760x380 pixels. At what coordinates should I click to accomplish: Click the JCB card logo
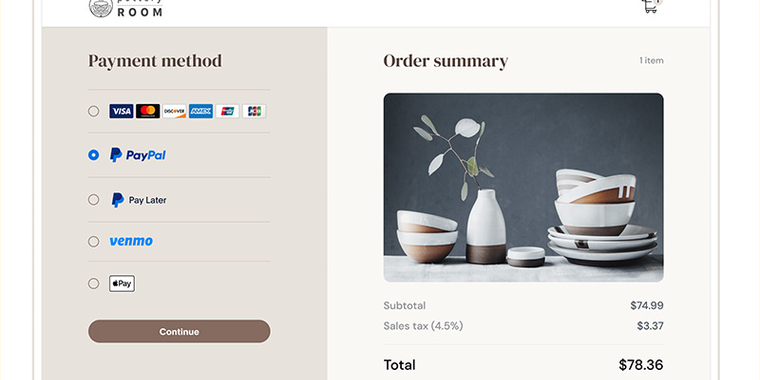[254, 111]
